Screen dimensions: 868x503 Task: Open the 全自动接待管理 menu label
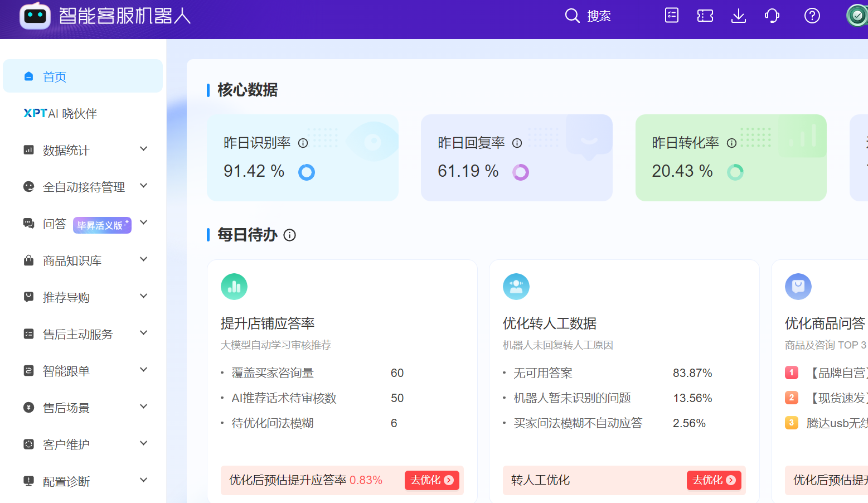coord(84,187)
